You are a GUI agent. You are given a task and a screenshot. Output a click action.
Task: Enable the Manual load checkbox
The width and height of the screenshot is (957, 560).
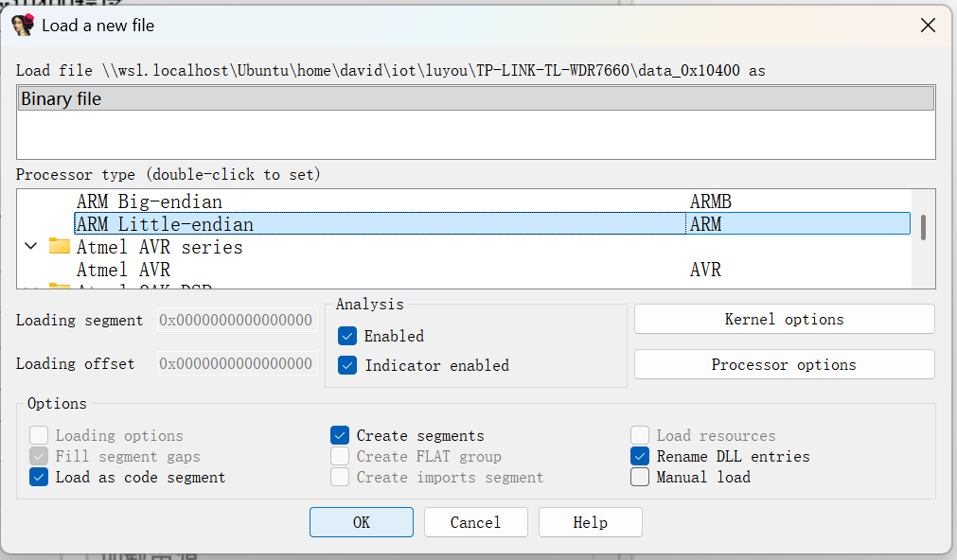click(641, 477)
